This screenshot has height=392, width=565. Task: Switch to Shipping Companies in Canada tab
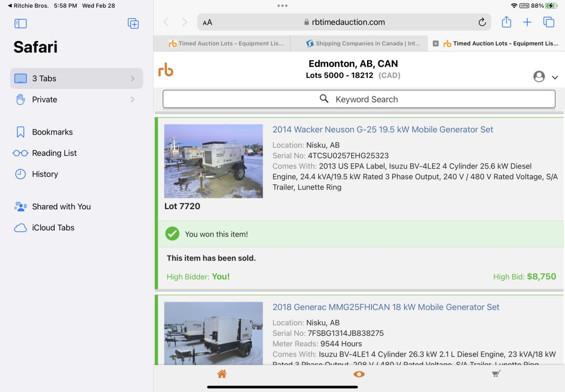[x=363, y=43]
